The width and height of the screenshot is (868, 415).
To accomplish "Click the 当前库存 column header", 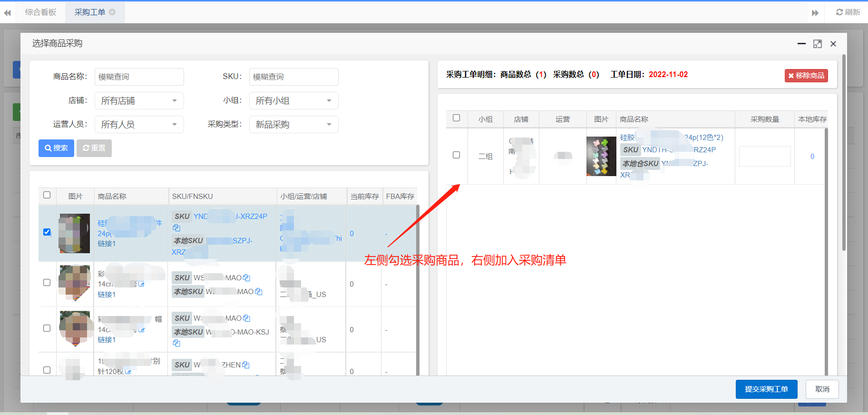I will pyautogui.click(x=365, y=197).
